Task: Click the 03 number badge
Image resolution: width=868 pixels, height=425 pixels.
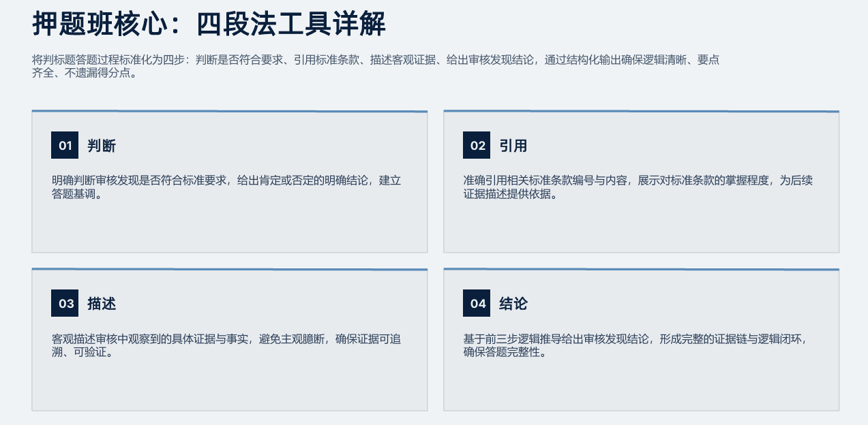Action: [65, 303]
